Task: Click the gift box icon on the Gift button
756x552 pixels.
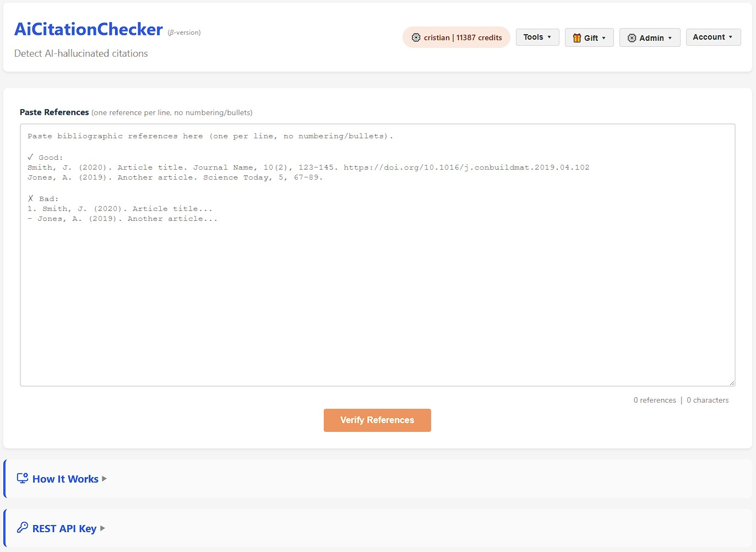Action: (576, 37)
